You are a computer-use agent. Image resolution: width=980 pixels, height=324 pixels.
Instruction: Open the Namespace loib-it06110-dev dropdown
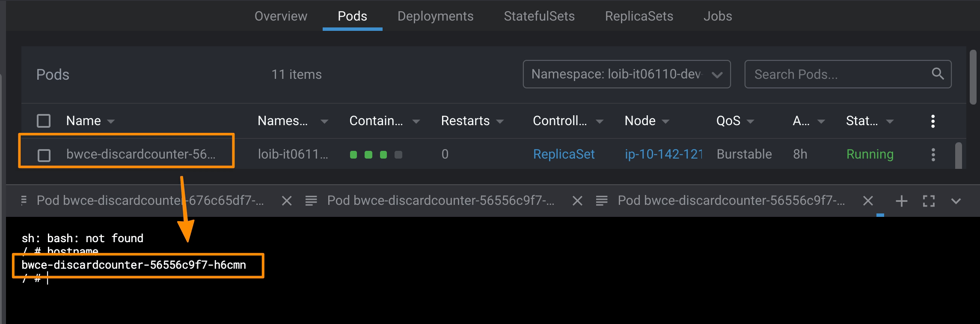click(x=626, y=74)
